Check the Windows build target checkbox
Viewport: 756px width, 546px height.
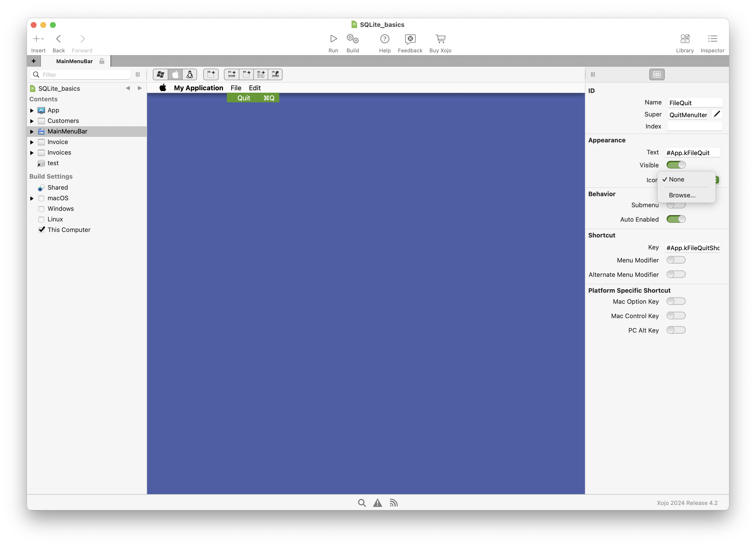(41, 209)
